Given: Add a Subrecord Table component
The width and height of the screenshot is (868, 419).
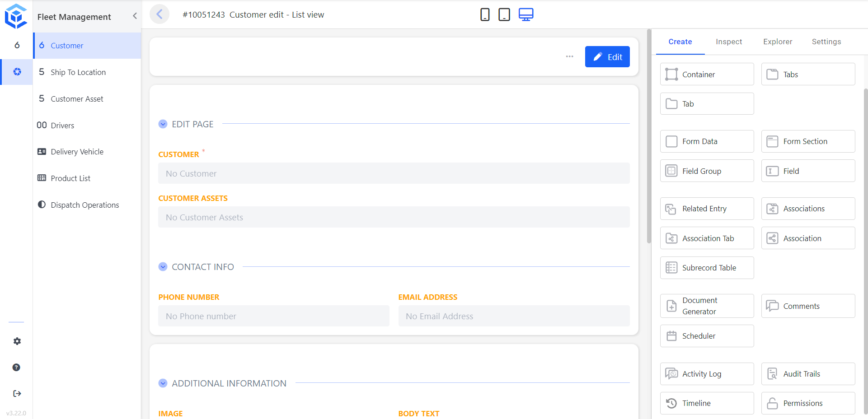Looking at the screenshot, I should [x=707, y=268].
